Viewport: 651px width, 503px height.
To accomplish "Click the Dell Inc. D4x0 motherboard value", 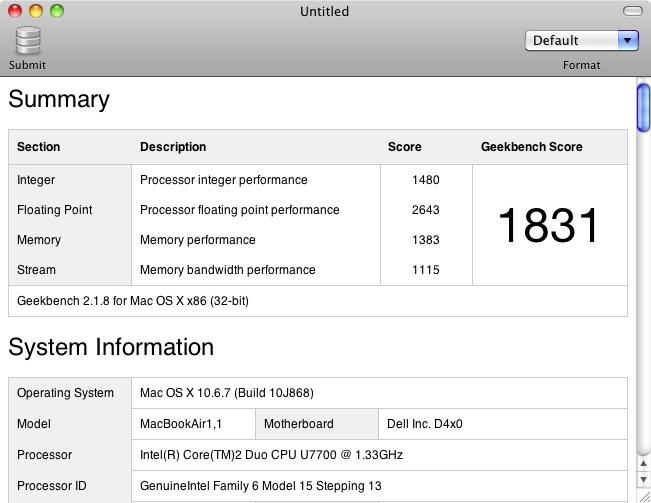I will pyautogui.click(x=424, y=424).
